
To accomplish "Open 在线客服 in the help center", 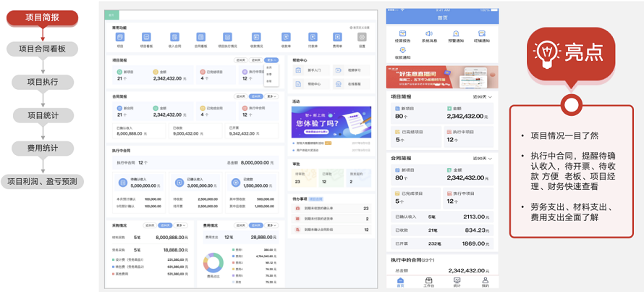I will (x=351, y=84).
